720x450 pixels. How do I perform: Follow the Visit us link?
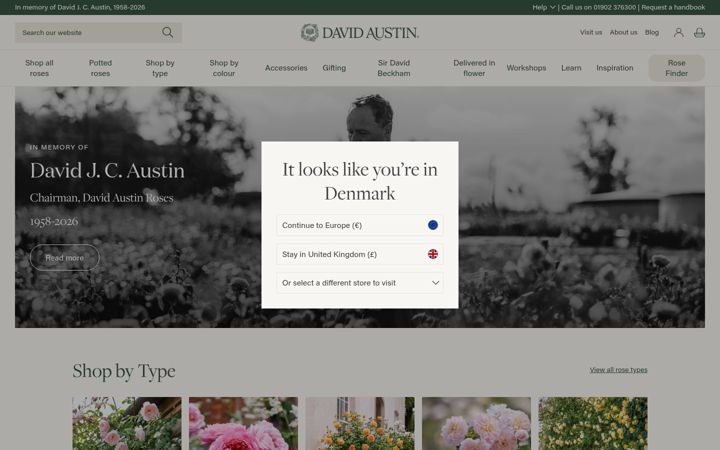(591, 33)
